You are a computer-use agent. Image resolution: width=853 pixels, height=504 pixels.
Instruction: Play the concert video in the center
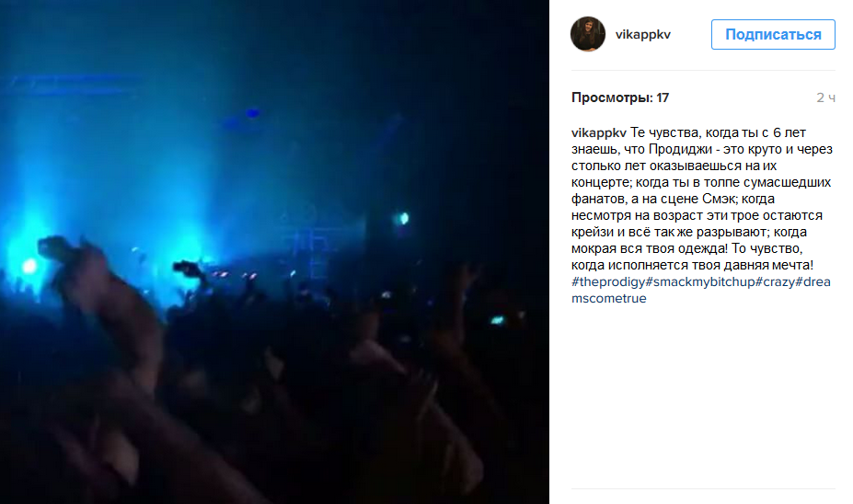coord(274,252)
